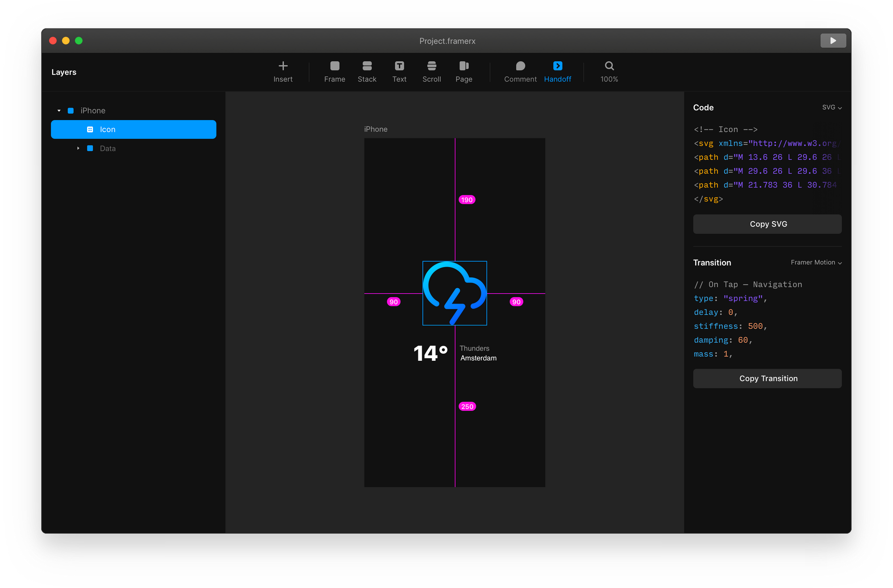Select the Icon layer row

click(134, 129)
